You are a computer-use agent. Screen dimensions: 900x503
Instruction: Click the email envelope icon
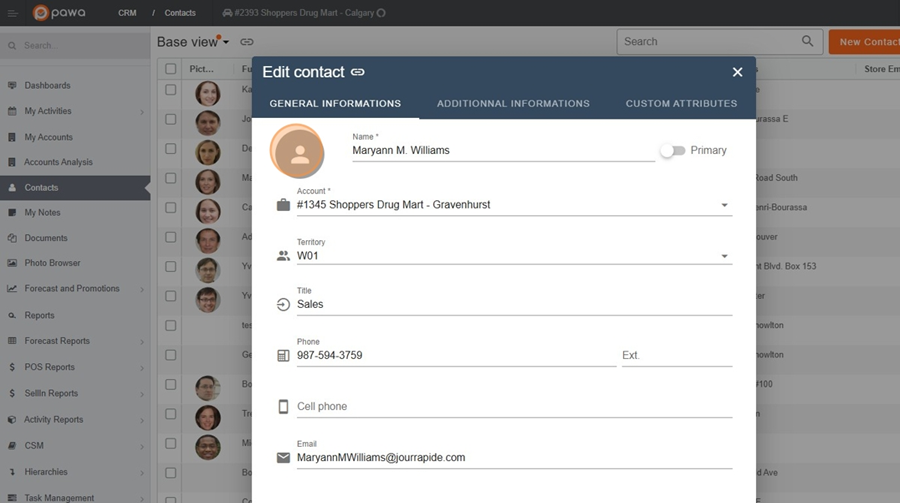[283, 458]
